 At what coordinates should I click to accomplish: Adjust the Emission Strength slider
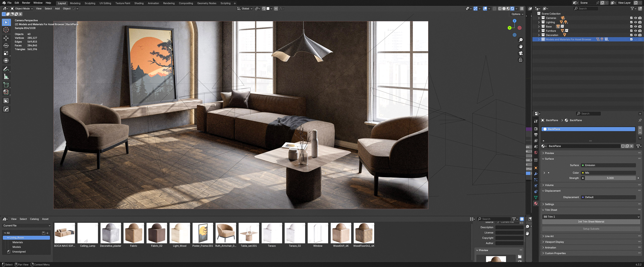click(x=610, y=178)
